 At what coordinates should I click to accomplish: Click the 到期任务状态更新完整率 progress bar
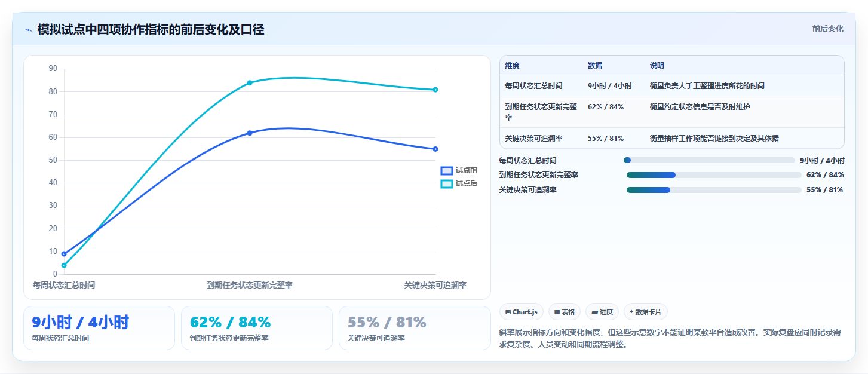coord(714,175)
